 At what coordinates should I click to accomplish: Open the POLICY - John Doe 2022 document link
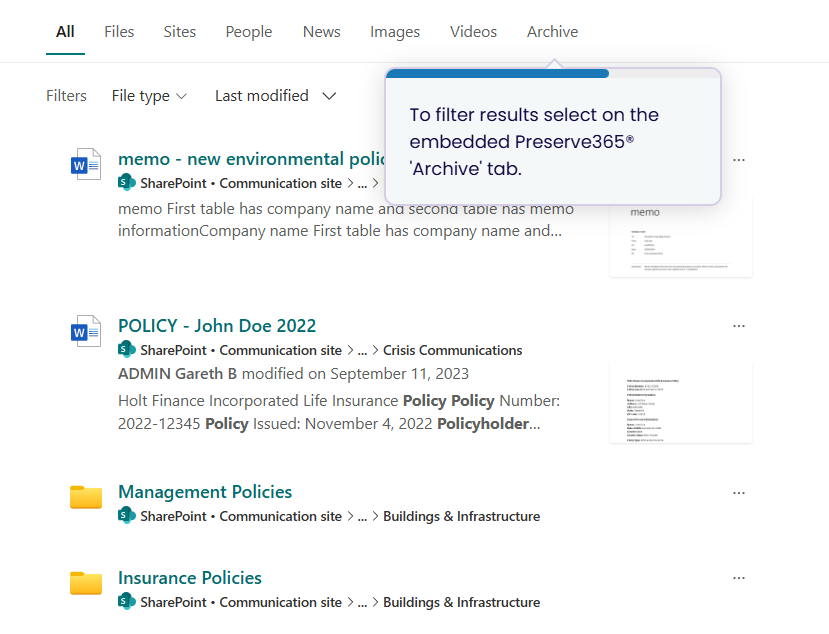[x=217, y=326]
